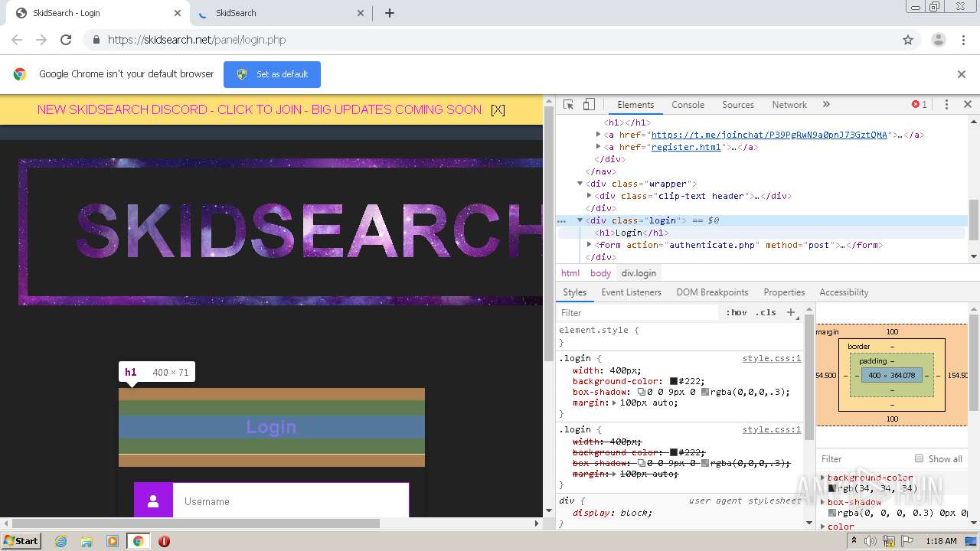Switch to the Console tab
The height and width of the screenshot is (551, 980).
(688, 105)
